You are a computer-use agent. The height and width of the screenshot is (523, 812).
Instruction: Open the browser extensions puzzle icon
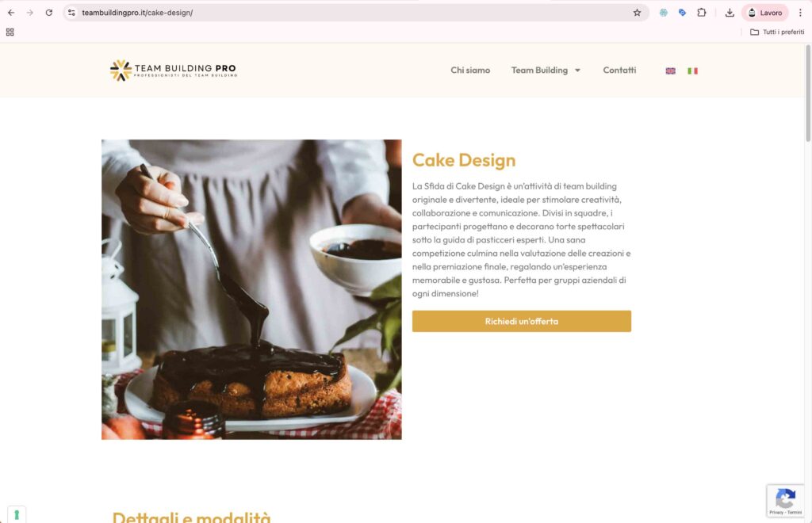tap(702, 13)
